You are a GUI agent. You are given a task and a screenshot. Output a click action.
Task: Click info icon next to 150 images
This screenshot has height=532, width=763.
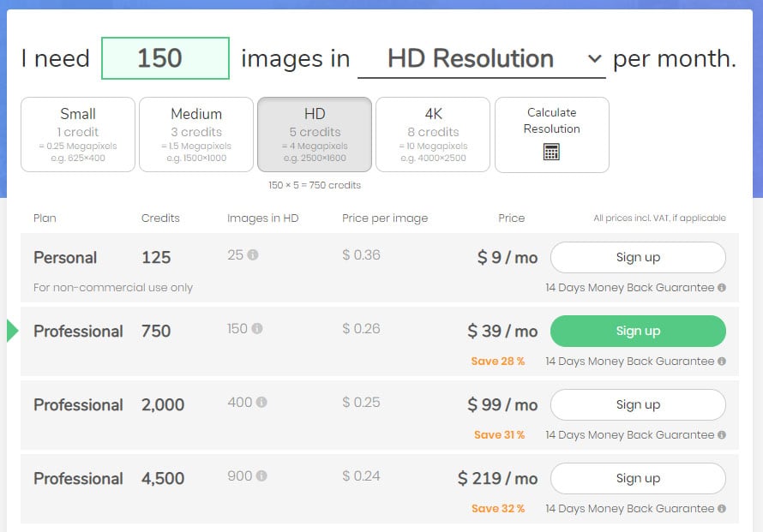coord(257,329)
